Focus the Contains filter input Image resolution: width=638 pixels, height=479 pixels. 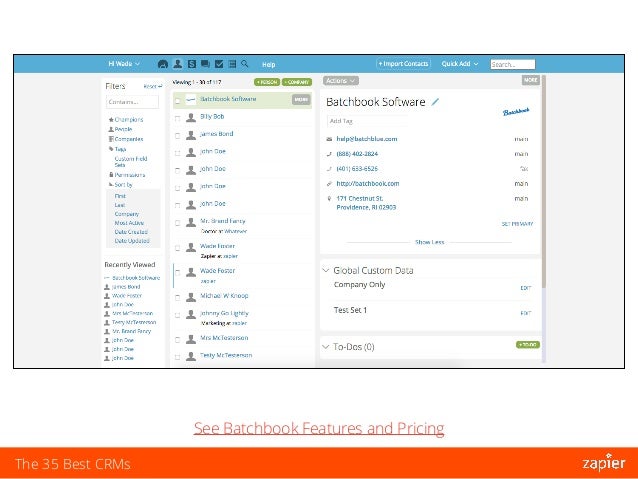point(132,102)
